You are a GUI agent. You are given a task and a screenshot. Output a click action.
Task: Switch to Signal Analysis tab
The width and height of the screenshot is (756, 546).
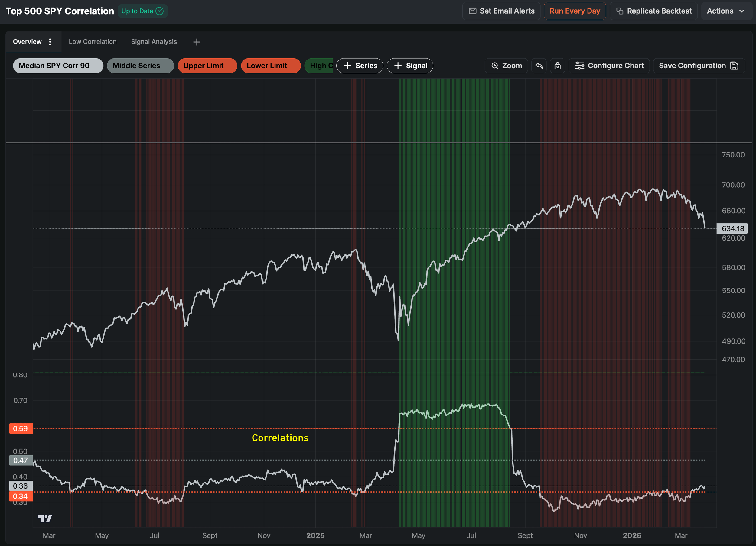154,42
